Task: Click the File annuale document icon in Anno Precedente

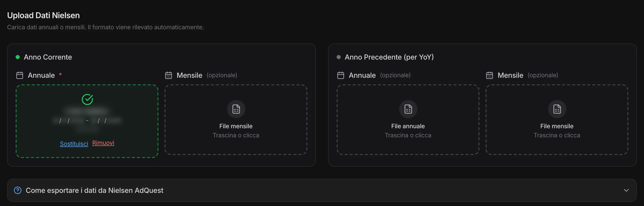Action: [408, 109]
